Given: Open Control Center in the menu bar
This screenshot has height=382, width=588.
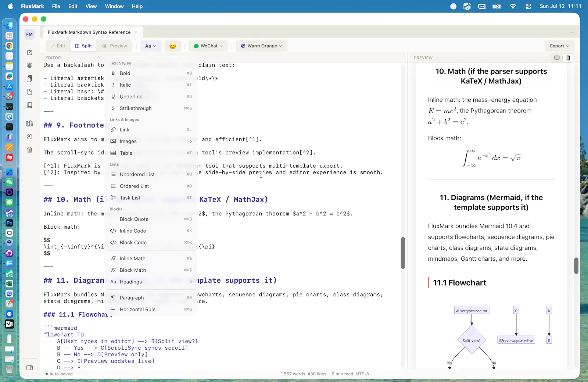Looking at the screenshot, I should pos(528,6).
